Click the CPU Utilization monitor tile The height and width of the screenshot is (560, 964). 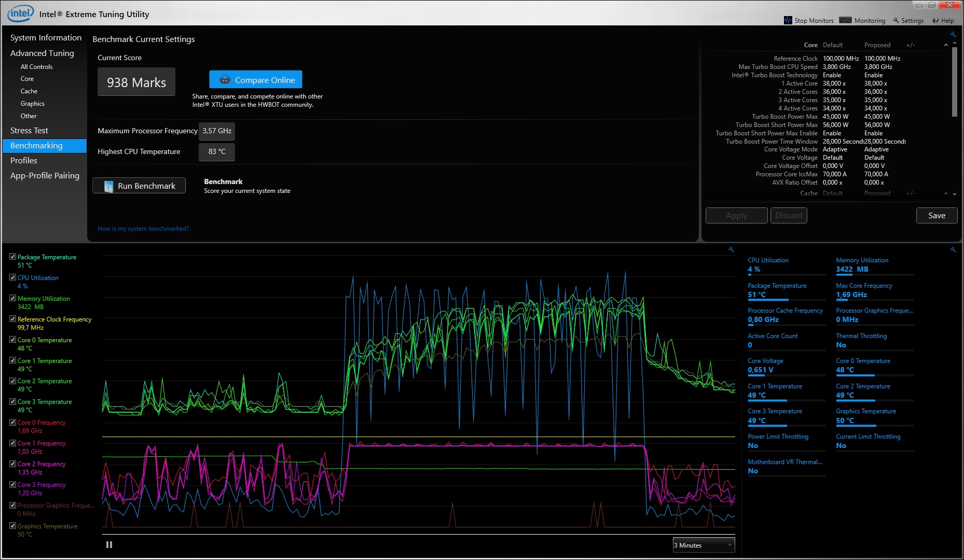(787, 265)
